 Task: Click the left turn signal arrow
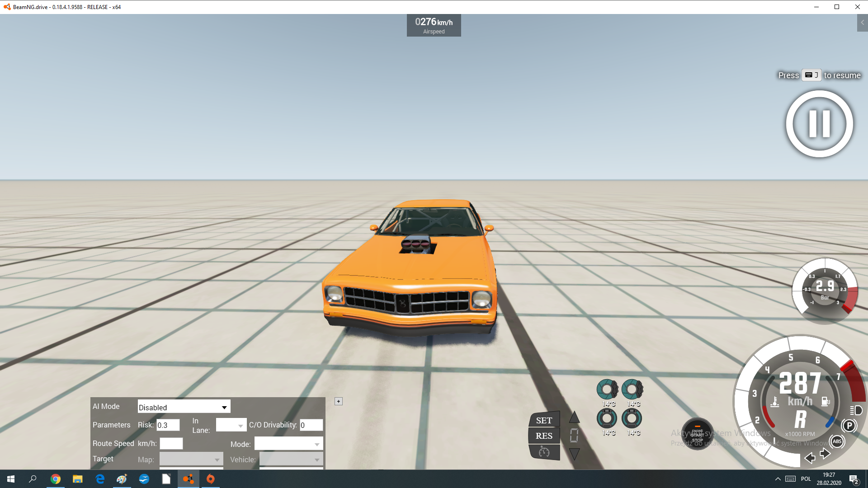[810, 459]
